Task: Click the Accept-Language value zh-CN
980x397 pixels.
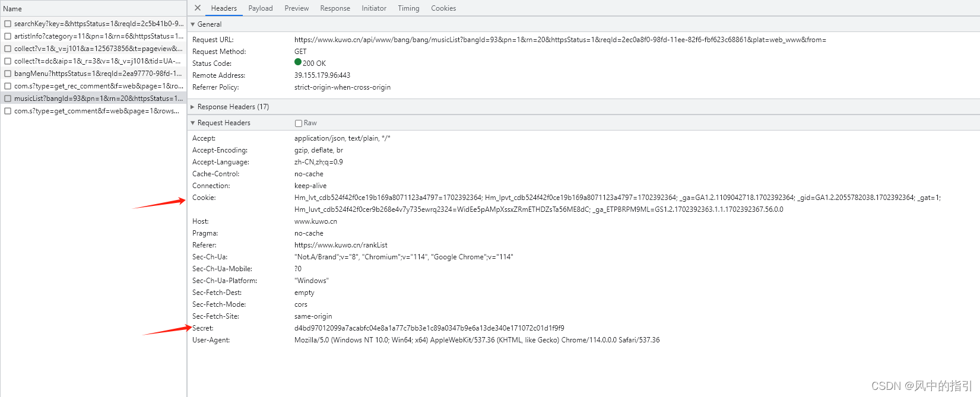Action: point(319,162)
